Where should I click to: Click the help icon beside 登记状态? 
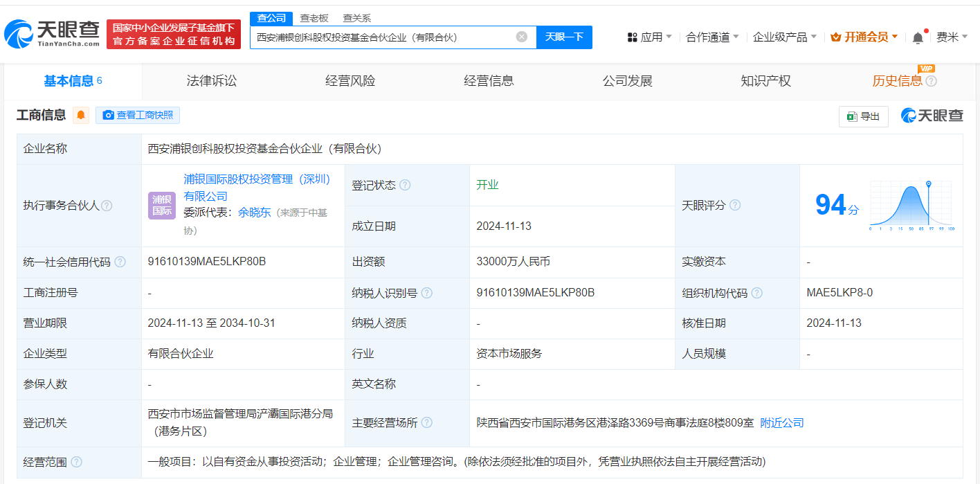click(x=405, y=185)
